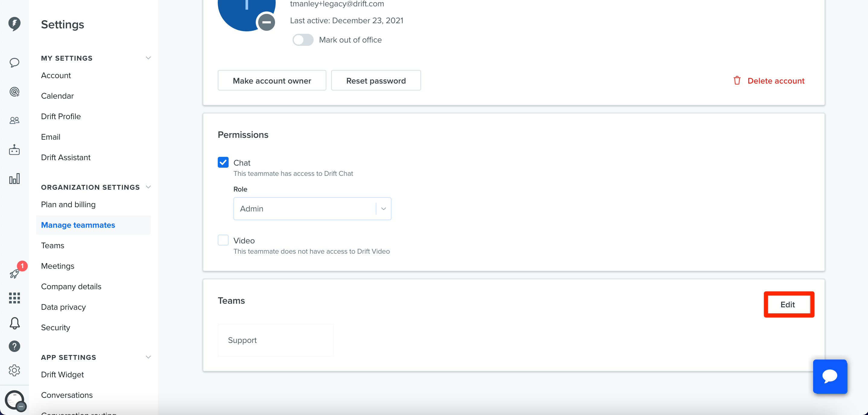Open the apps grid icon

tap(14, 298)
